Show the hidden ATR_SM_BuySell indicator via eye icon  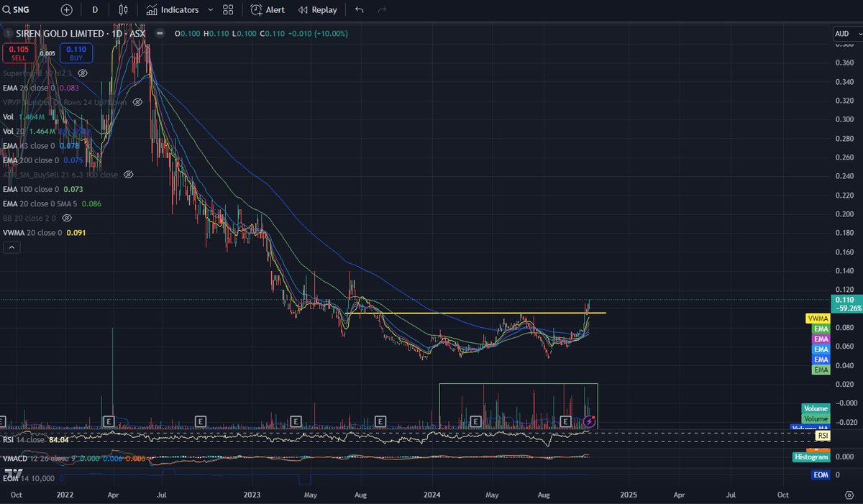point(129,174)
